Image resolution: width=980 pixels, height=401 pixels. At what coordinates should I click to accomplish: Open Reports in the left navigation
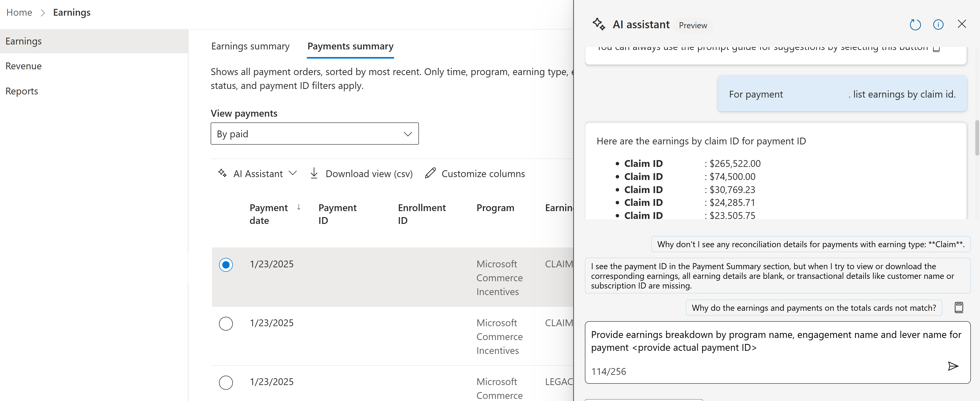(x=22, y=91)
